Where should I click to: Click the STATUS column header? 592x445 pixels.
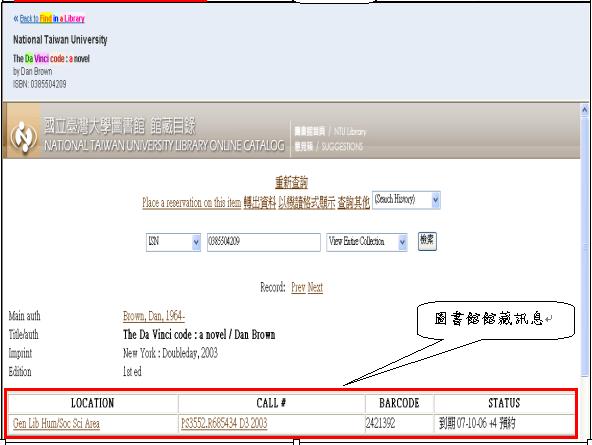[504, 403]
